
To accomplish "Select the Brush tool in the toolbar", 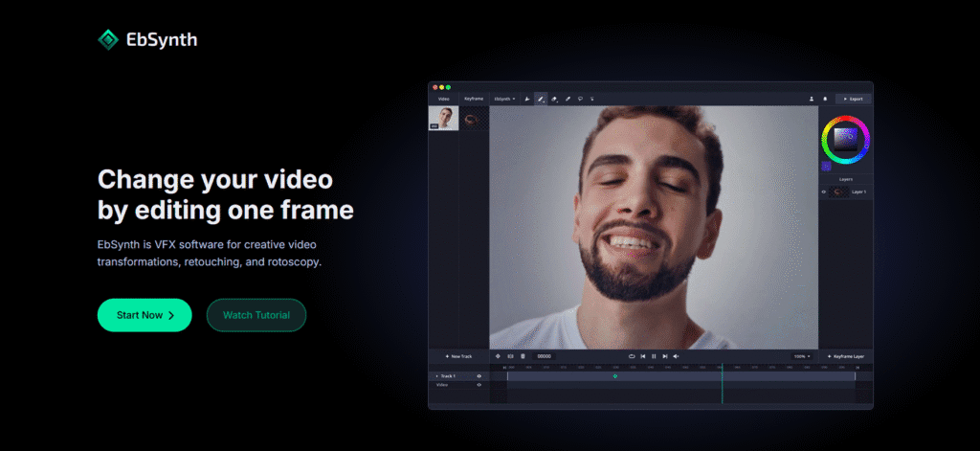I will click(540, 99).
